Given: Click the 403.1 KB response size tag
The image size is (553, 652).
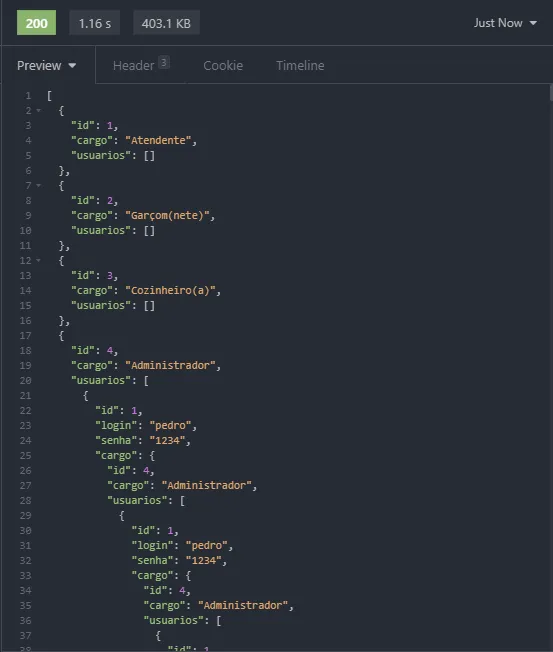Looking at the screenshot, I should 166,23.
